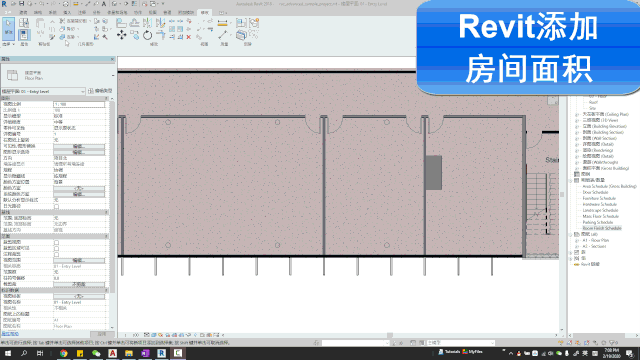Click the Mirror Pick Axis icon
Viewport: 640px width, 360px height.
point(148,22)
